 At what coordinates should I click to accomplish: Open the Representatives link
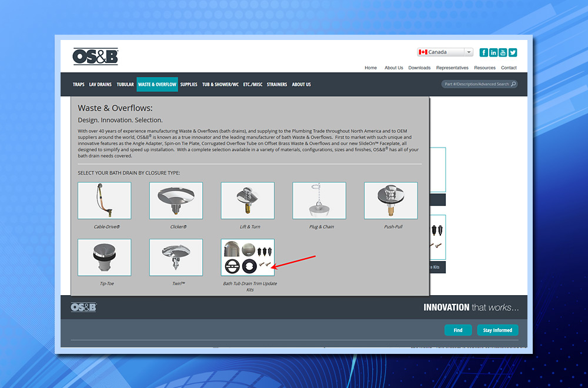(452, 68)
